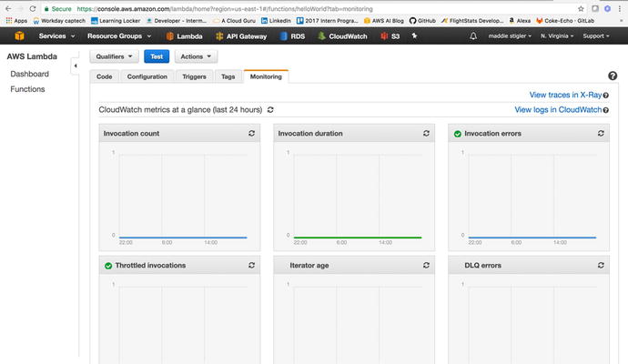Open the notifications bell icon
The image size is (628, 364).
[472, 36]
